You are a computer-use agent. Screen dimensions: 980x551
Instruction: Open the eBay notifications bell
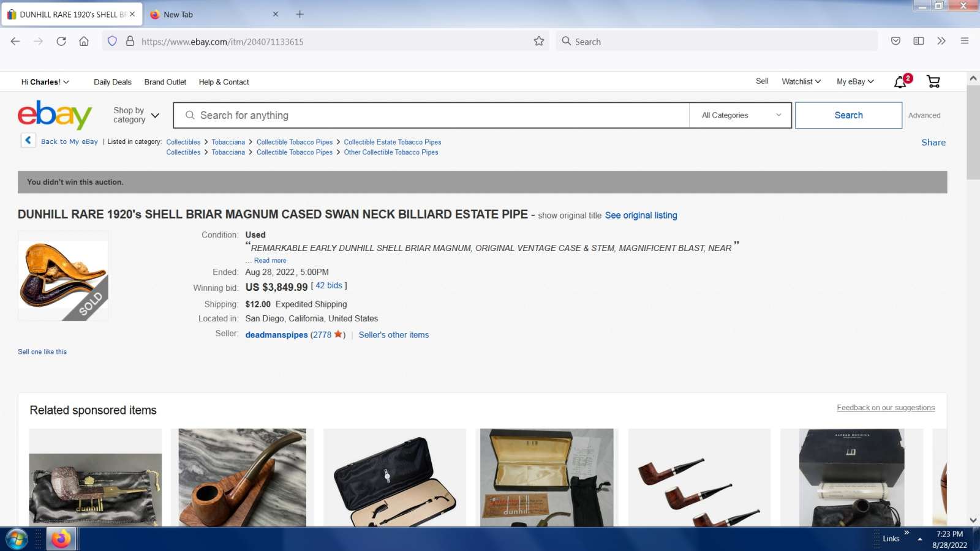click(900, 82)
